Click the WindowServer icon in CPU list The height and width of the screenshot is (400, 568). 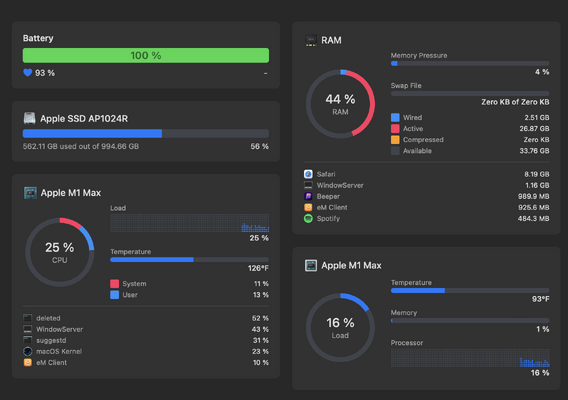[x=28, y=329]
